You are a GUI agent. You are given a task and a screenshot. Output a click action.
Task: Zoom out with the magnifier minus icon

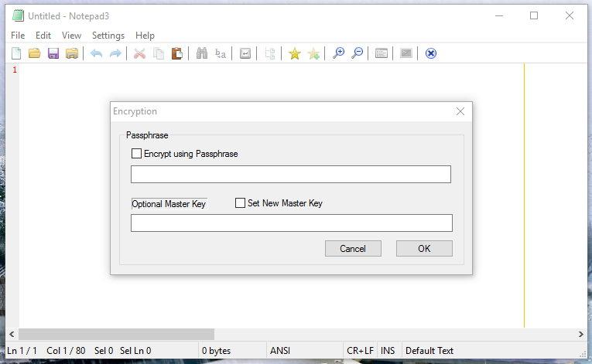357,53
